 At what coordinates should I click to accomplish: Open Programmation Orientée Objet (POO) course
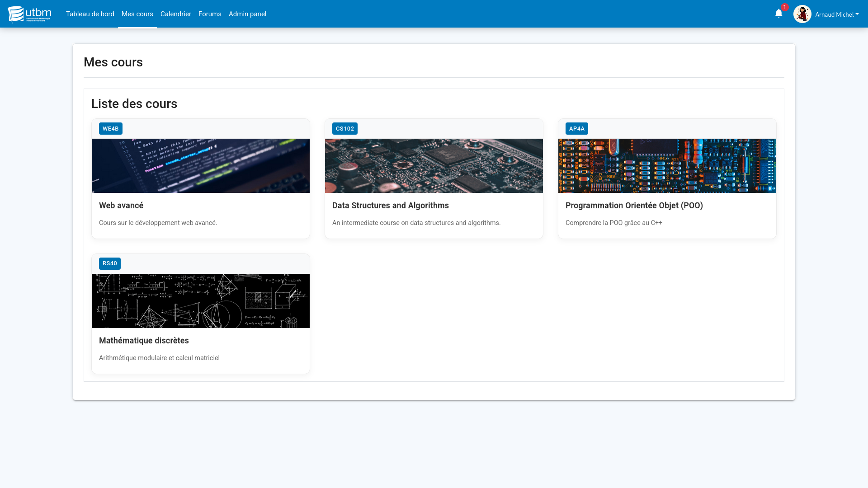(x=634, y=206)
